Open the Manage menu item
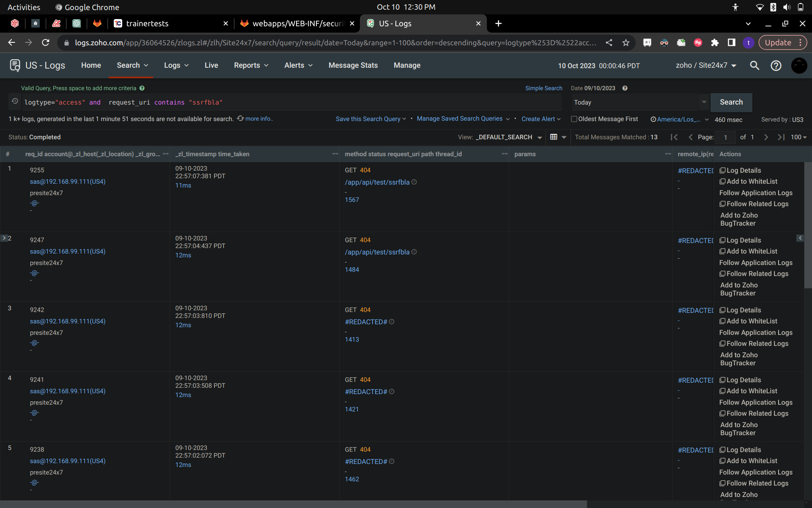The height and width of the screenshot is (508, 812). pyautogui.click(x=407, y=65)
